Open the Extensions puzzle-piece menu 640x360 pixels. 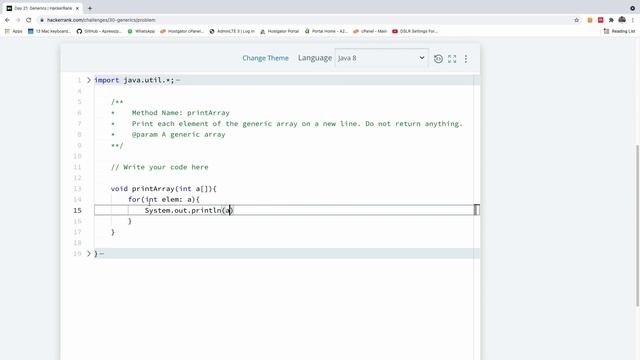[611, 20]
